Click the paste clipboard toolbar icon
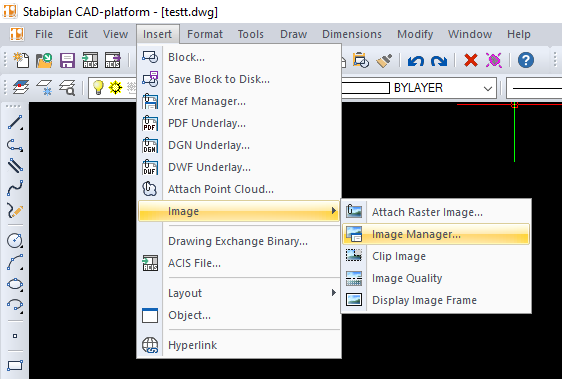 tap(361, 60)
